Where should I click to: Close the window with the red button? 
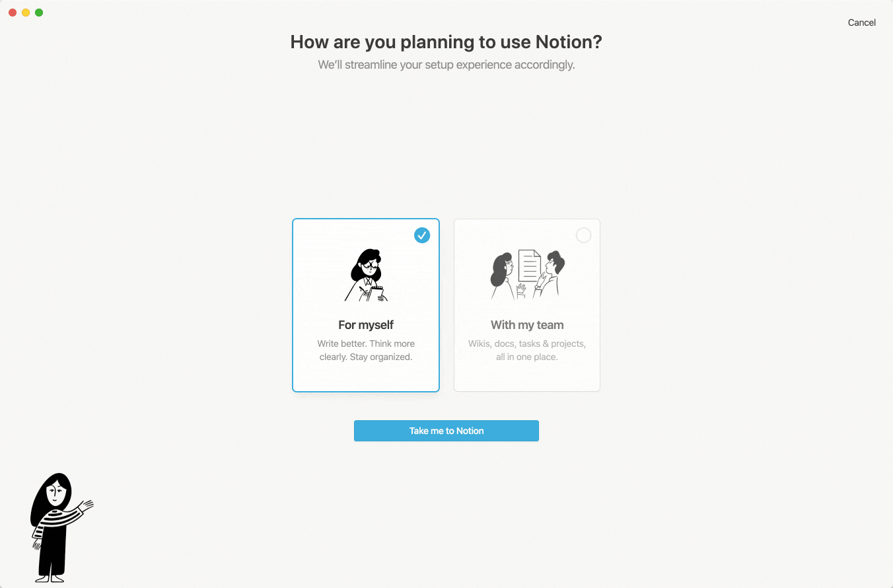[x=13, y=13]
